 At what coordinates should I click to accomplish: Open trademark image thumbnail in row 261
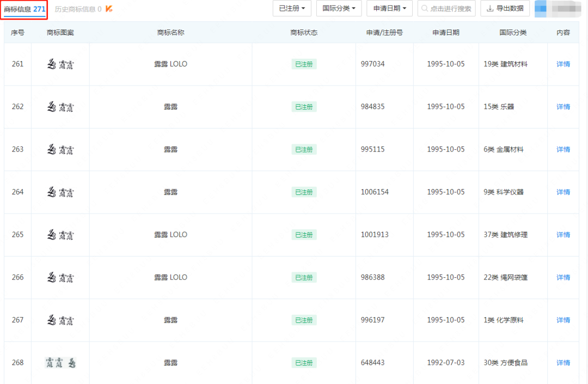(60, 64)
